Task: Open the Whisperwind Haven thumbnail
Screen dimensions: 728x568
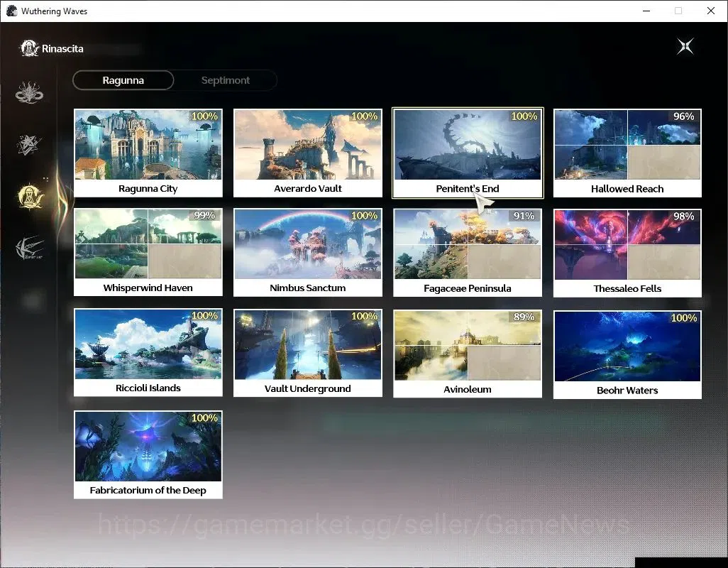Action: [148, 244]
